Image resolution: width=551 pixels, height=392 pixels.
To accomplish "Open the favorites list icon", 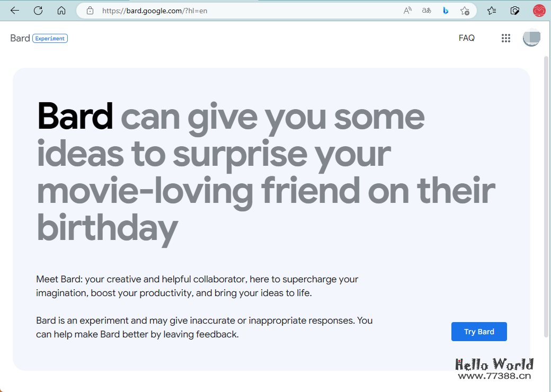I will click(x=491, y=10).
